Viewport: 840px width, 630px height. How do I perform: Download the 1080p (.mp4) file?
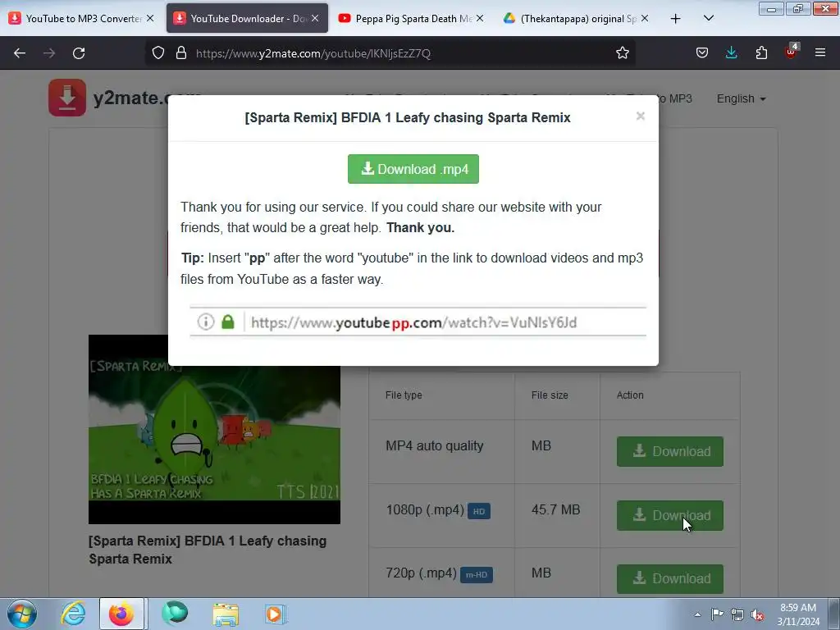669,515
